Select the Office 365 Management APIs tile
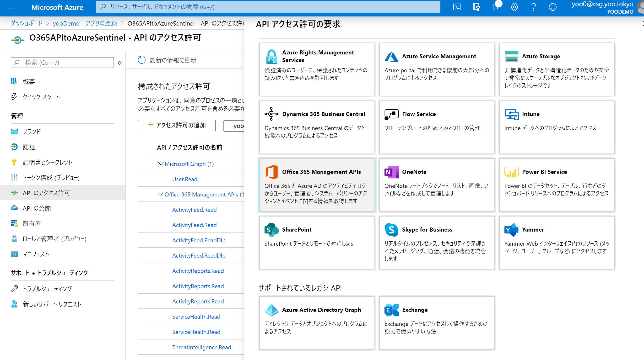The width and height of the screenshot is (644, 360). pos(316,185)
